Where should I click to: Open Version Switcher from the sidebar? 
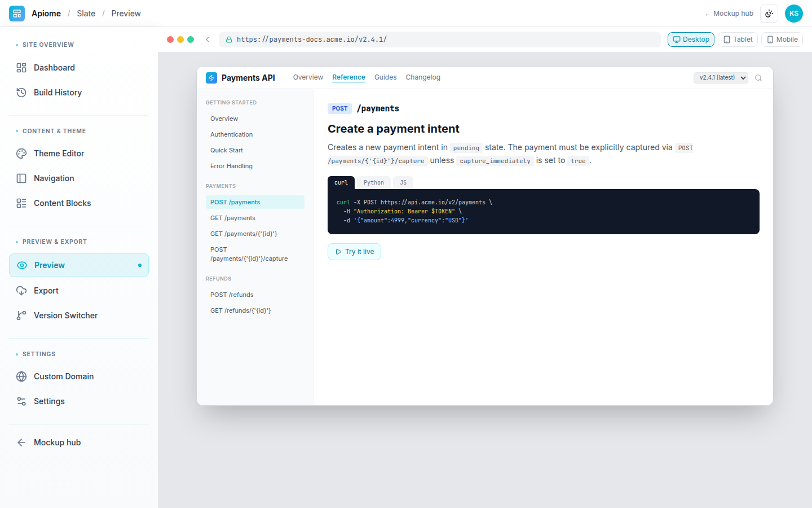pos(79,316)
